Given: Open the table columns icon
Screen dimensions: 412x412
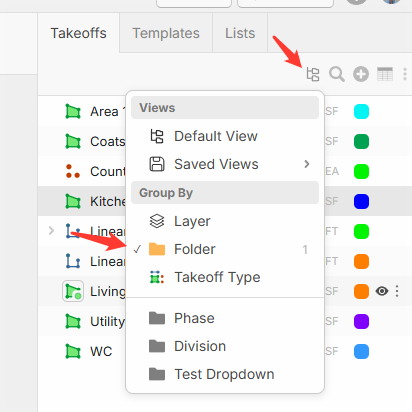Looking at the screenshot, I should pyautogui.click(x=385, y=74).
